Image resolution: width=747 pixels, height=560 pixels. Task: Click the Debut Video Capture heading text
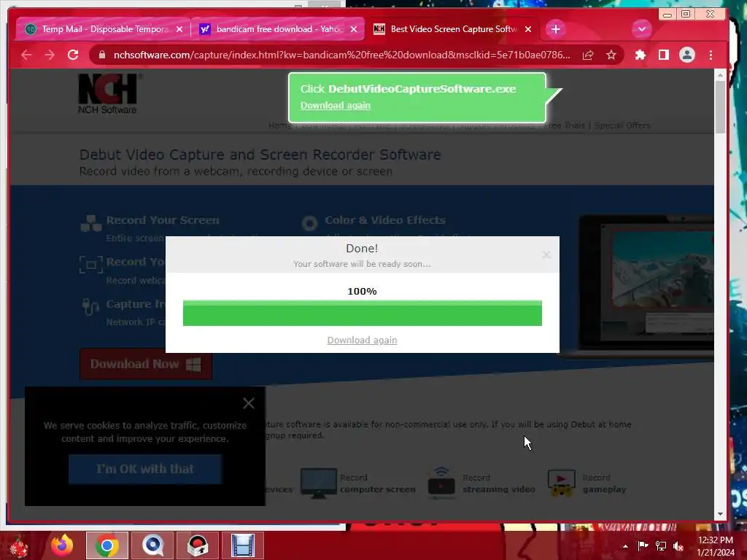coord(260,155)
